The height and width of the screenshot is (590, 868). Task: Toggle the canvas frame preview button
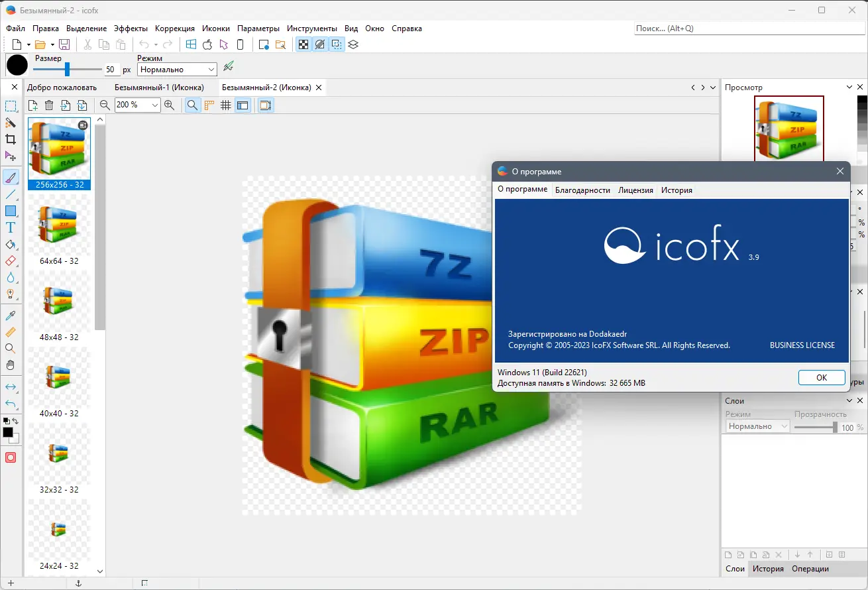pos(266,105)
